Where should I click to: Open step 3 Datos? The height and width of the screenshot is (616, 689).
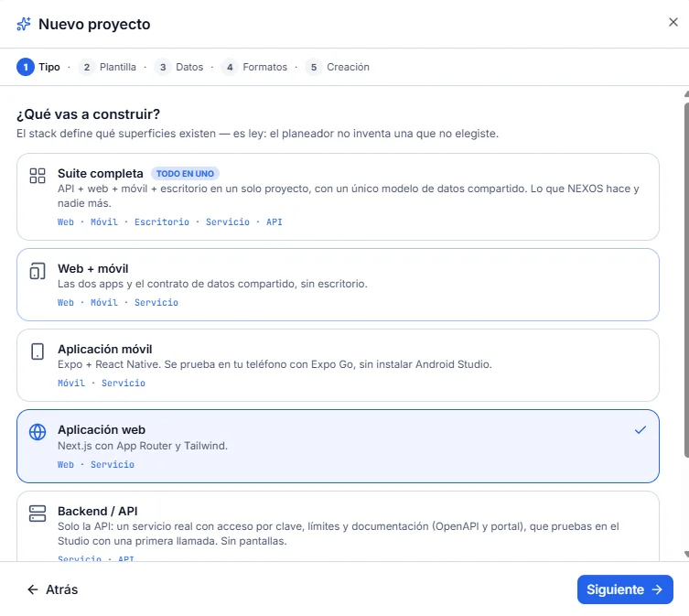tap(178, 67)
